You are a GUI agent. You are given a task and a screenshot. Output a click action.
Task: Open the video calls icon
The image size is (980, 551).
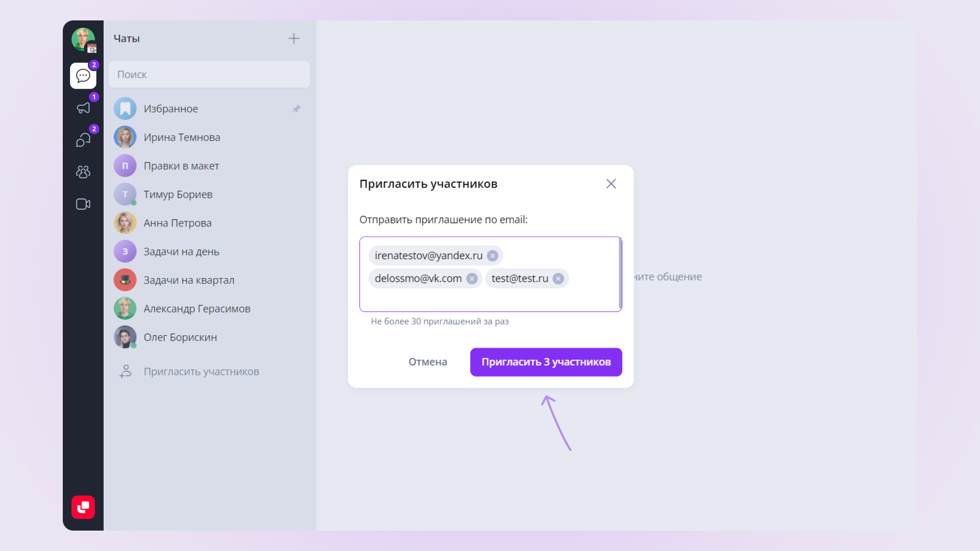[83, 204]
